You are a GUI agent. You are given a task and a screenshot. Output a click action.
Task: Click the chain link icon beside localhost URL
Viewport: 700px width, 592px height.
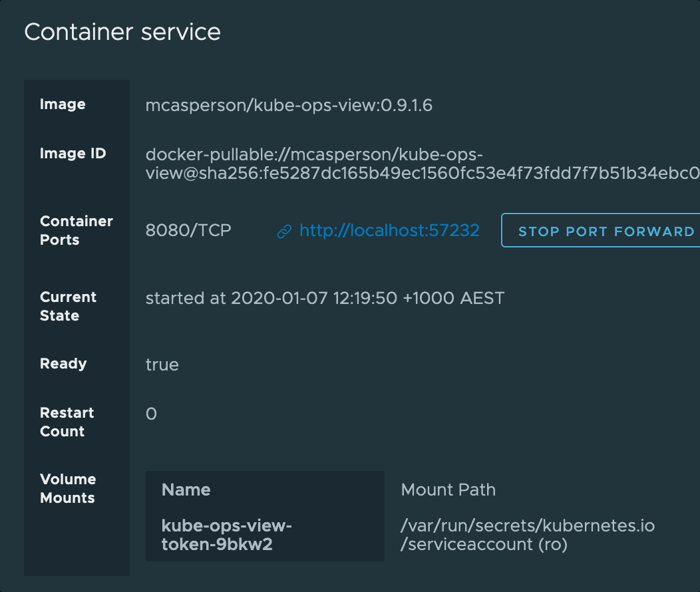click(x=284, y=231)
